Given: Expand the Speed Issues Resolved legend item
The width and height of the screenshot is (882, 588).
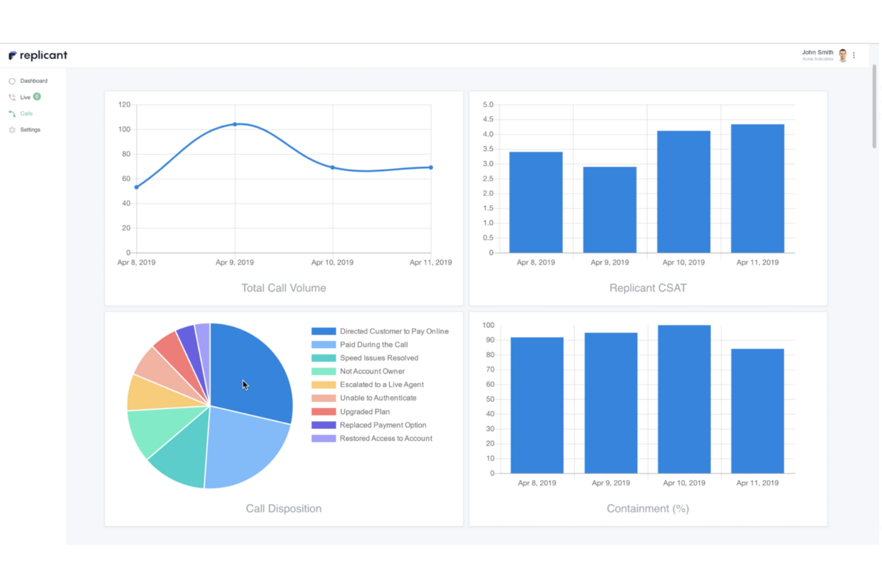Looking at the screenshot, I should [379, 357].
